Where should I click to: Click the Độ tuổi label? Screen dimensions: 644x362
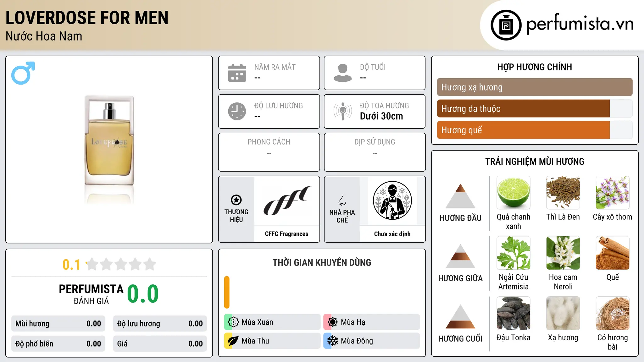pyautogui.click(x=373, y=67)
